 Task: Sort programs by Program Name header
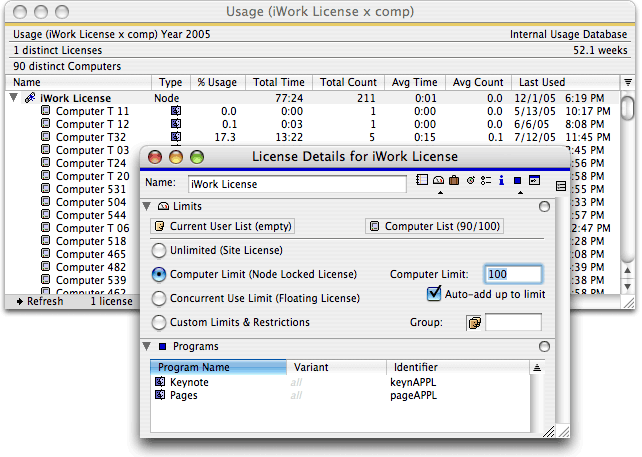[x=218, y=367]
